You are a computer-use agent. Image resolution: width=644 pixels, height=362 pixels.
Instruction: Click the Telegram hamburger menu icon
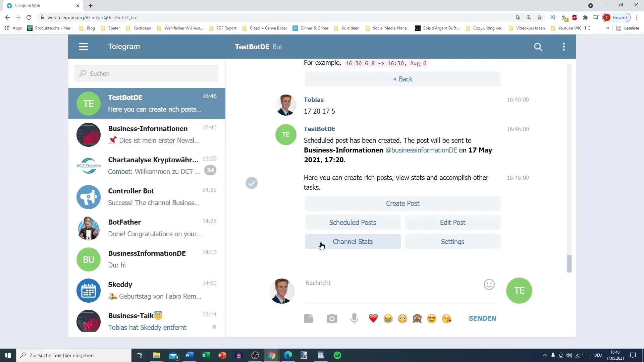(84, 46)
